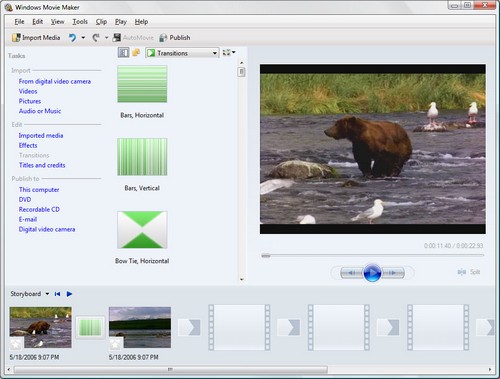Open the undo history dropdown arrow

pyautogui.click(x=83, y=38)
